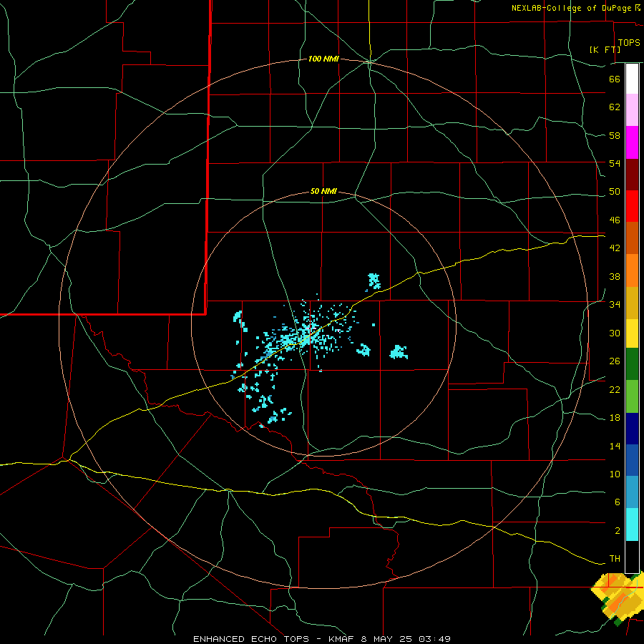
Task: Click the ENHANCED ECHO TOPS product title
Action: click(x=251, y=639)
